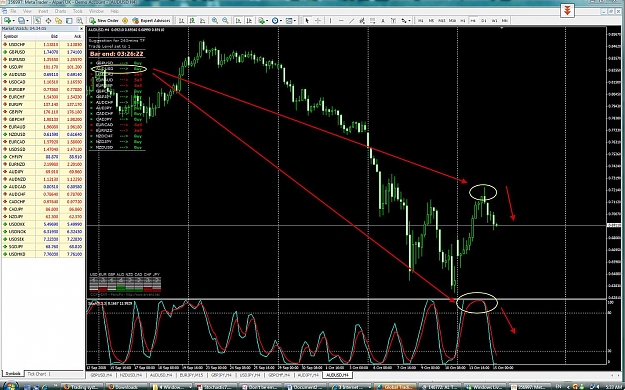Open the File menu
Viewport: 625px width, 390px height.
tap(13, 11)
